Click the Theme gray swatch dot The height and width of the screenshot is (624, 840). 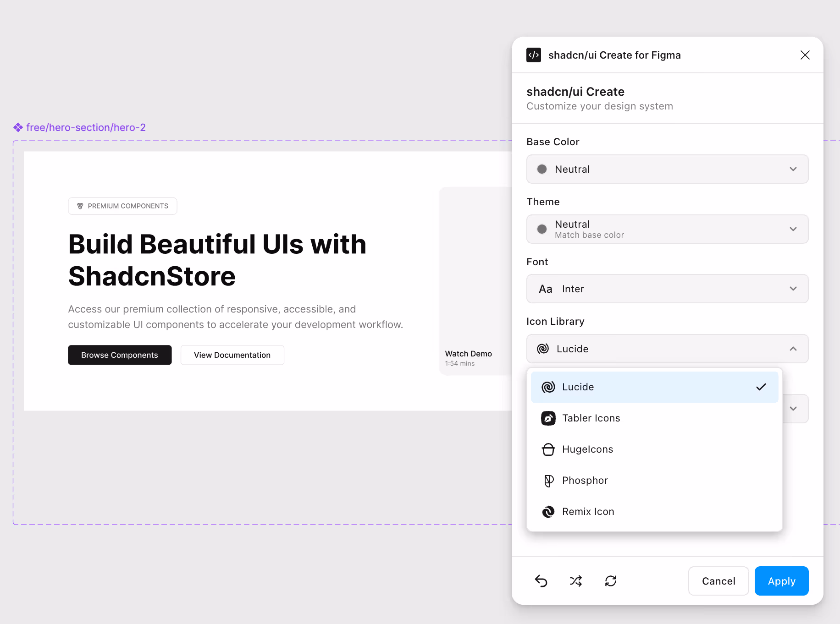pyautogui.click(x=542, y=229)
